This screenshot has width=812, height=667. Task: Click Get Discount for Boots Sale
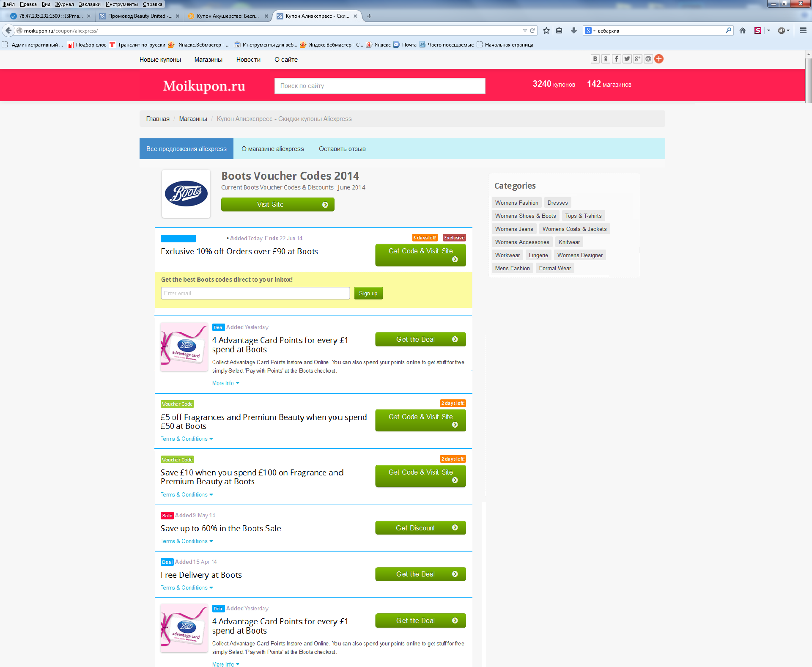coord(420,528)
